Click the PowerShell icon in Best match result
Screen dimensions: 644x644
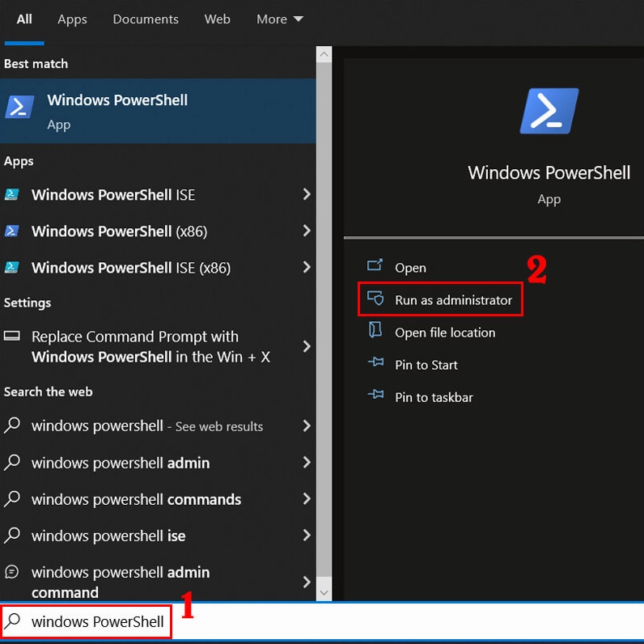[x=19, y=107]
